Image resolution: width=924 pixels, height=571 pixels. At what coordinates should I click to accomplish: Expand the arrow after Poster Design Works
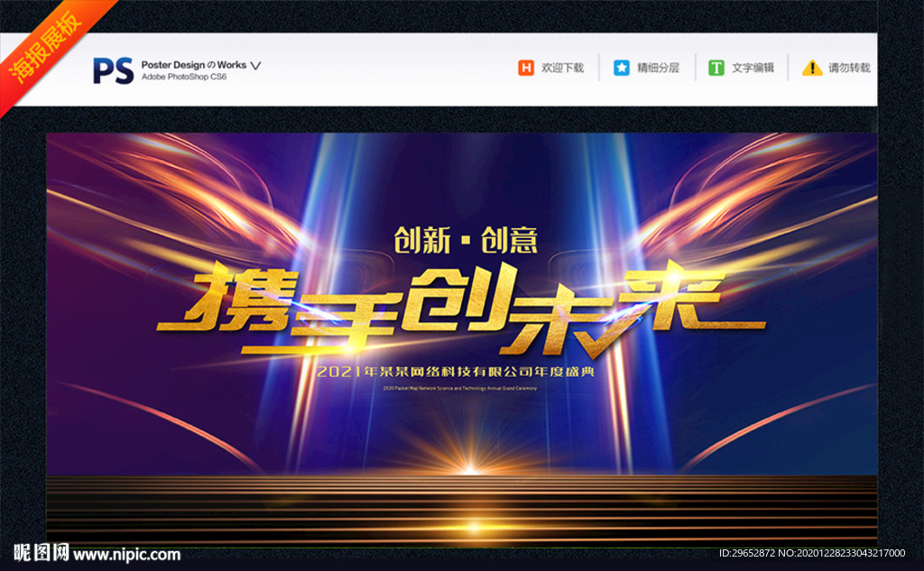click(255, 66)
